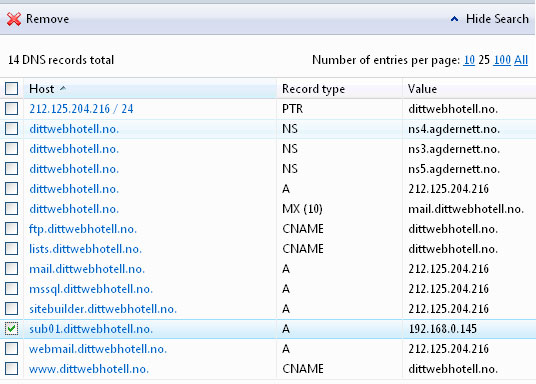Viewport: 536px width, 384px height.
Task: Click the Remove button label
Action: (x=48, y=19)
